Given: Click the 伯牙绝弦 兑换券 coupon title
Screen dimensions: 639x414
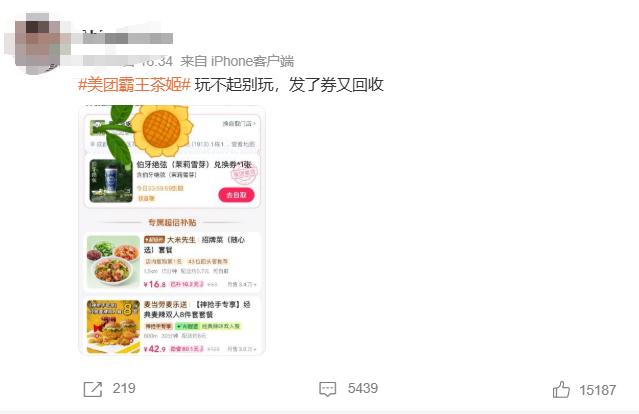Looking at the screenshot, I should coord(194,165).
